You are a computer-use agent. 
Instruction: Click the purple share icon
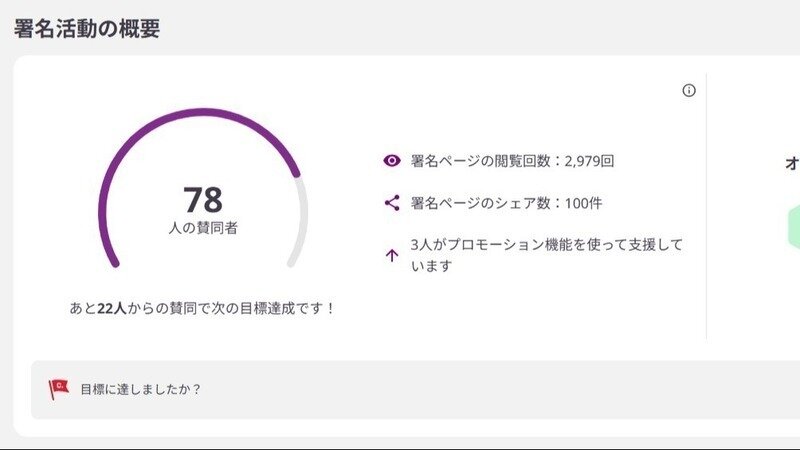coord(392,203)
